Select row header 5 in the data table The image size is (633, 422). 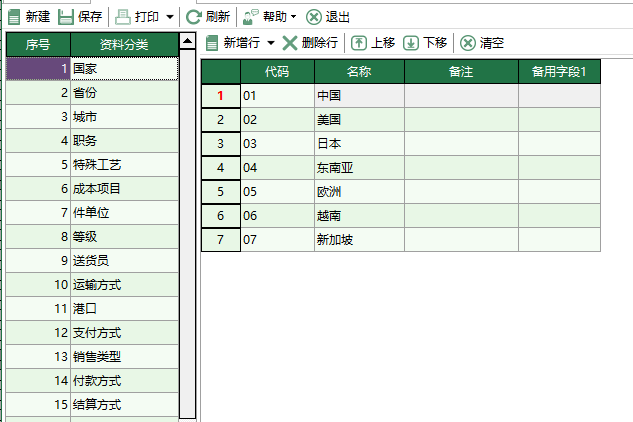click(x=220, y=192)
